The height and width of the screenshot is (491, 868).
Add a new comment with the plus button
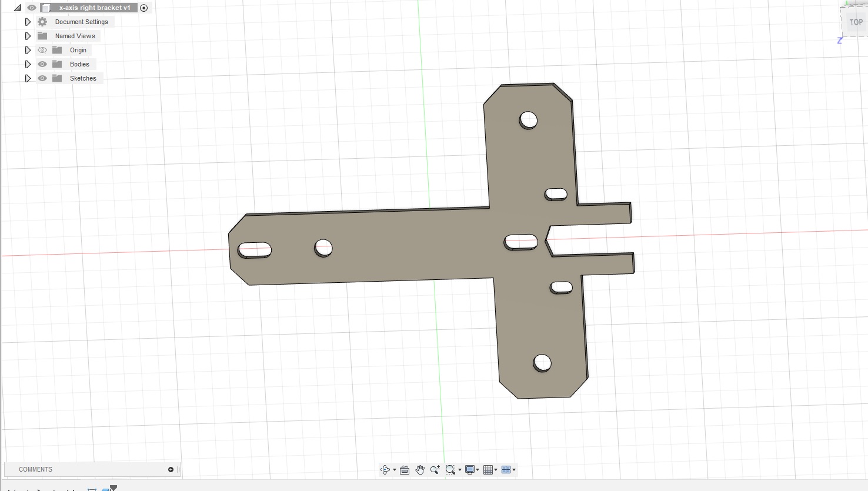tap(170, 469)
